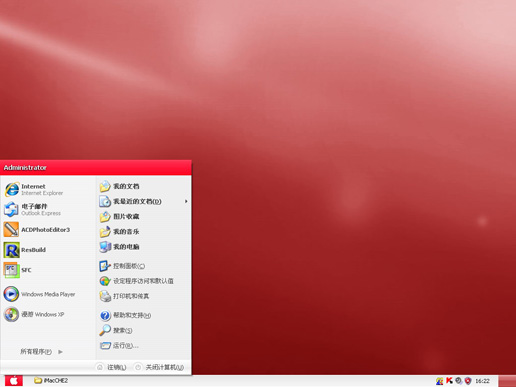Click the ACDPhotoEditor3 label
The width and height of the screenshot is (516, 387).
coord(46,230)
